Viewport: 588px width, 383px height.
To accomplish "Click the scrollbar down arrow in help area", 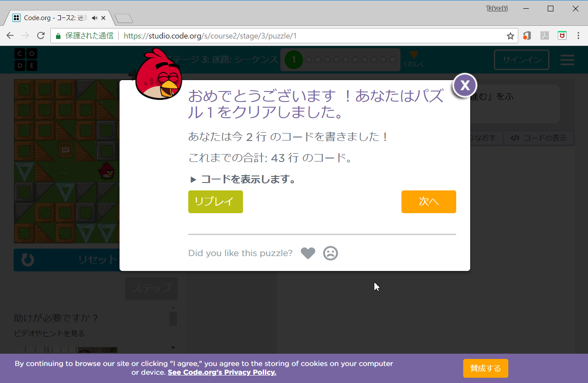I will [x=173, y=348].
